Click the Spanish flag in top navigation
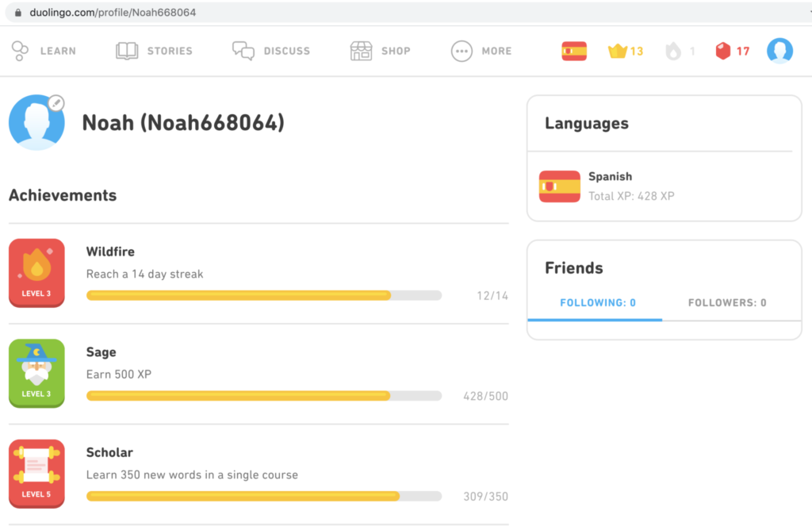Viewport: 812px width, 526px height. coord(574,51)
